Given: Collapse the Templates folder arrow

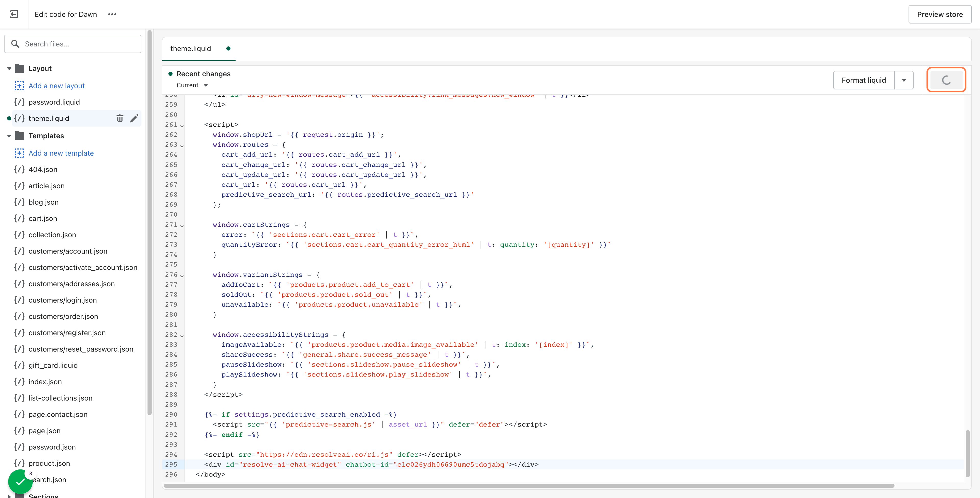Looking at the screenshot, I should [9, 136].
